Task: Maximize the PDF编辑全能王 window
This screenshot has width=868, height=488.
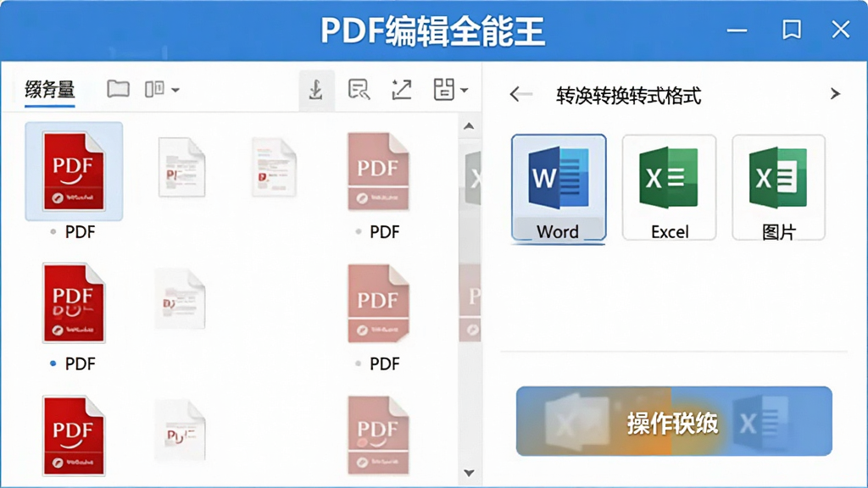Action: 792,30
